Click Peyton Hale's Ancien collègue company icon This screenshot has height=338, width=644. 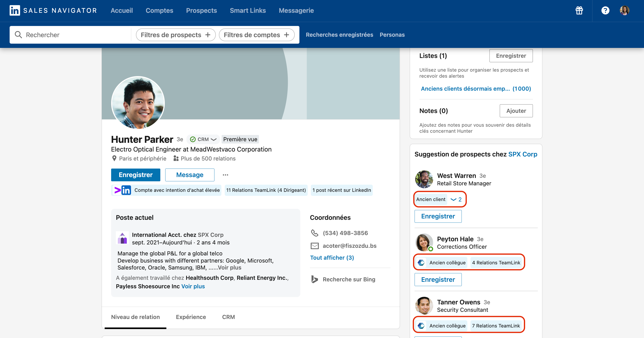(421, 262)
